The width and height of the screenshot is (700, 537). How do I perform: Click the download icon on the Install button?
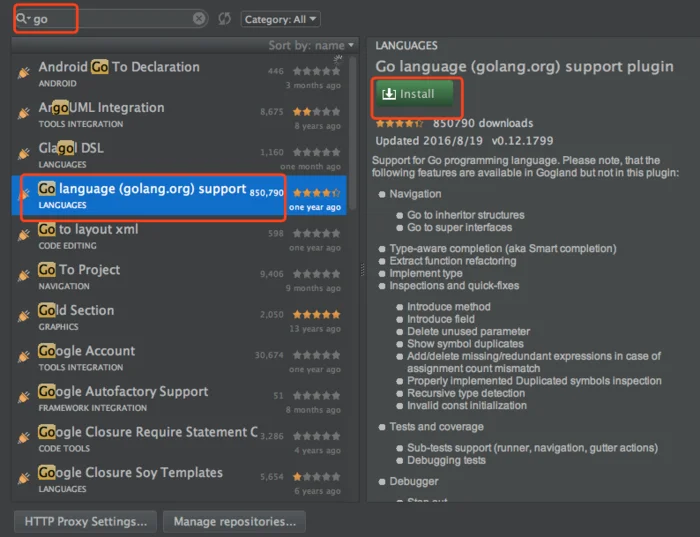point(389,94)
